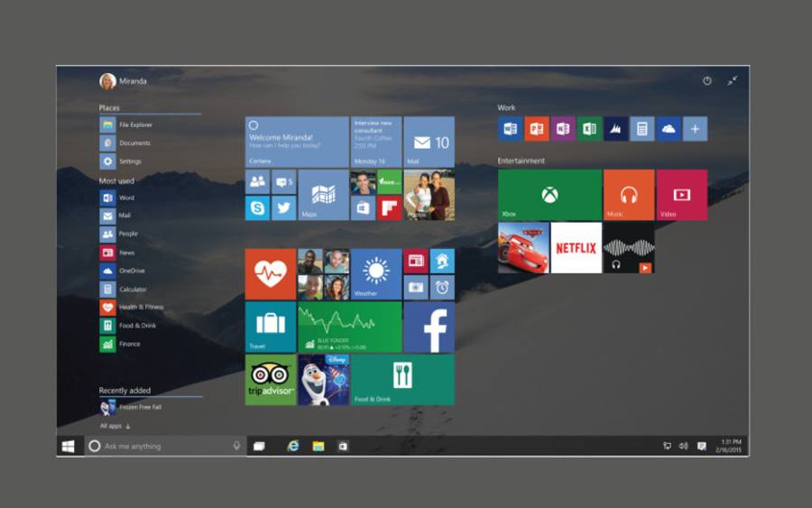Open the green Mint tile
The height and width of the screenshot is (508, 812).
click(390, 181)
